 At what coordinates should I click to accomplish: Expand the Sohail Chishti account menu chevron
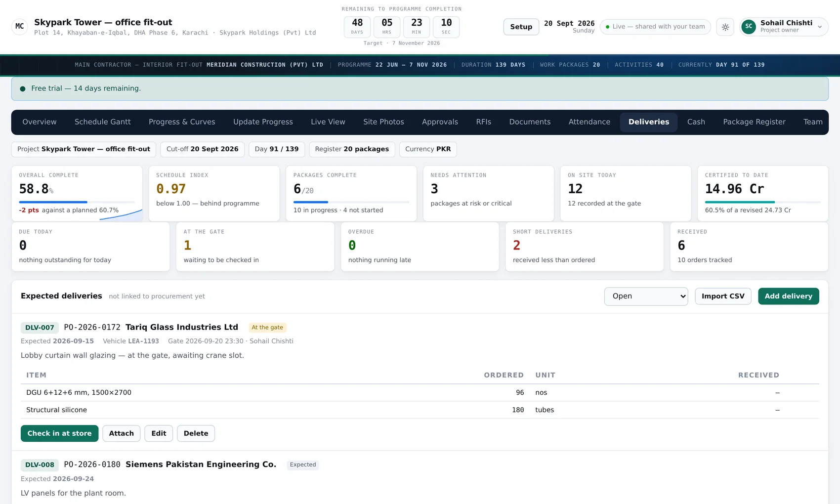[820, 27]
